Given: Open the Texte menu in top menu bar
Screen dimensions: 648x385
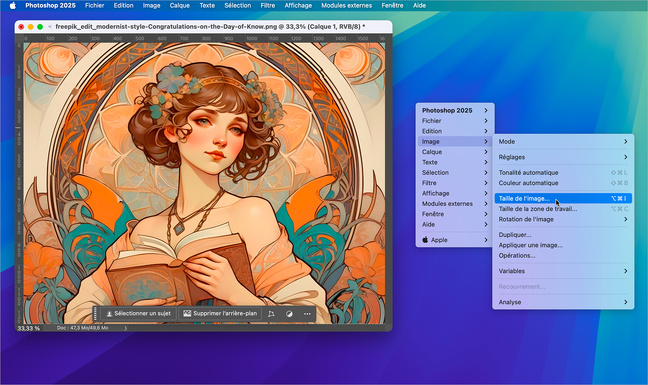Looking at the screenshot, I should tap(207, 5).
